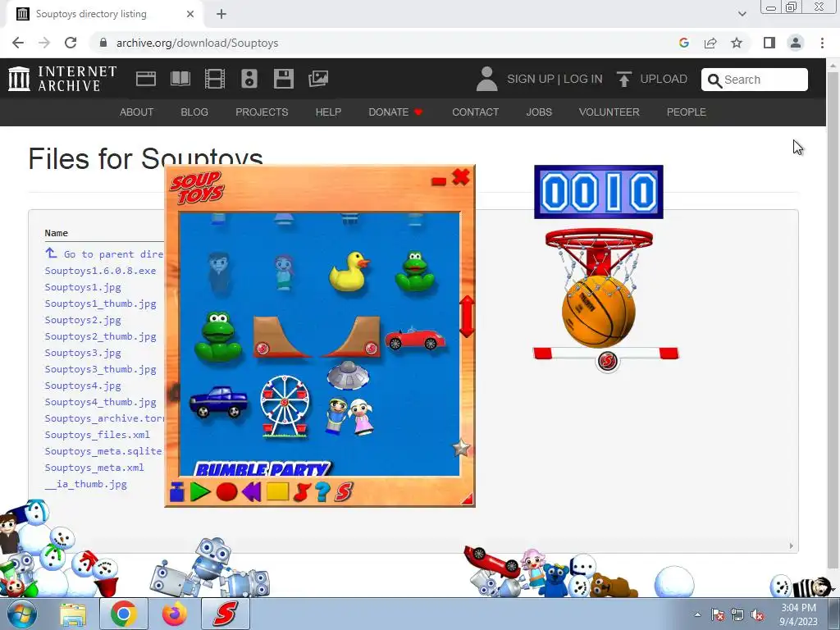
Task: Click the blue weight icon in Soup Toys toolbar
Action: tap(177, 492)
